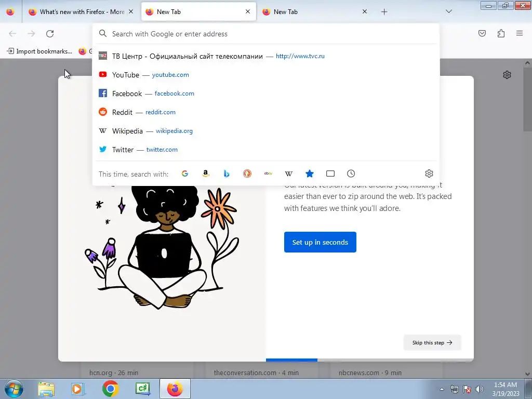
Task: Open the volume speaker tray icon
Action: [480, 389]
